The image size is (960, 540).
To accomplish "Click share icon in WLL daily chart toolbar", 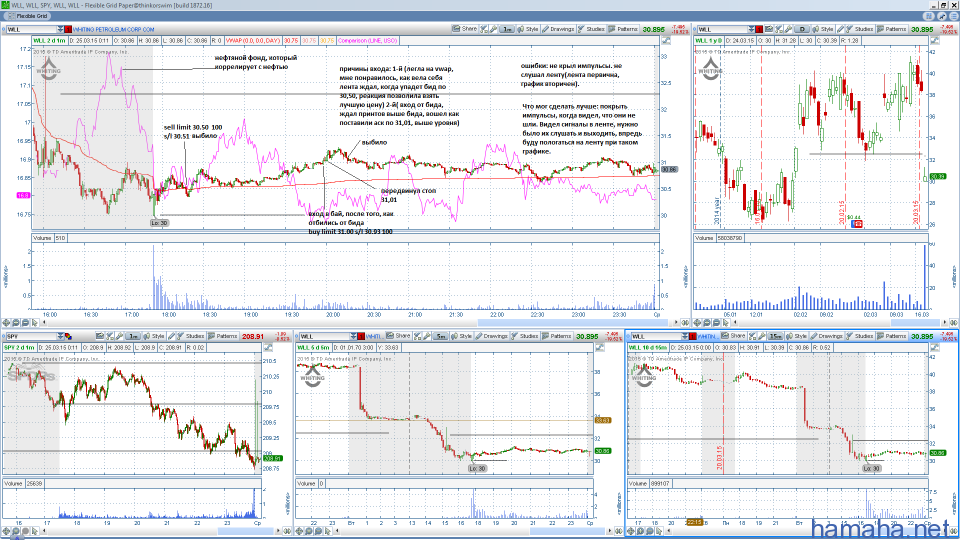I will (769, 29).
